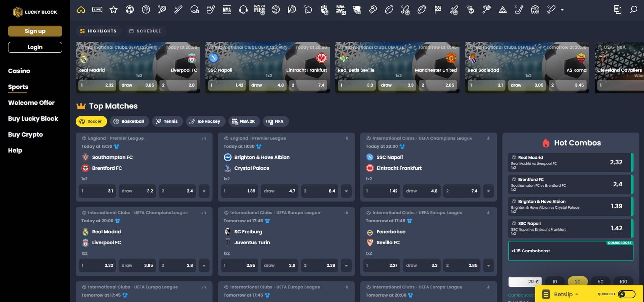This screenshot has height=302, width=644.
Task: Expand more markets for Real Madrid vs Liverpool card
Action: tap(204, 265)
